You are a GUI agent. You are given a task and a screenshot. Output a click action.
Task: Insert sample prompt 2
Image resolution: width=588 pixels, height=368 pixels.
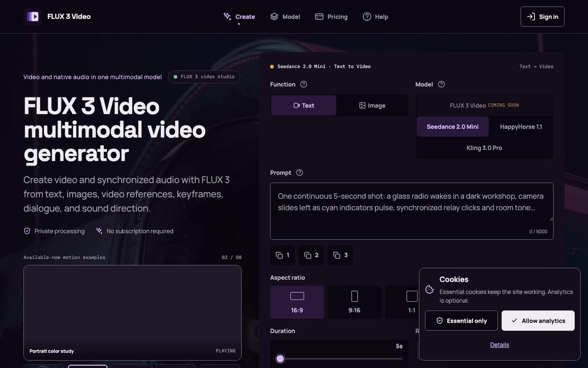click(x=311, y=255)
